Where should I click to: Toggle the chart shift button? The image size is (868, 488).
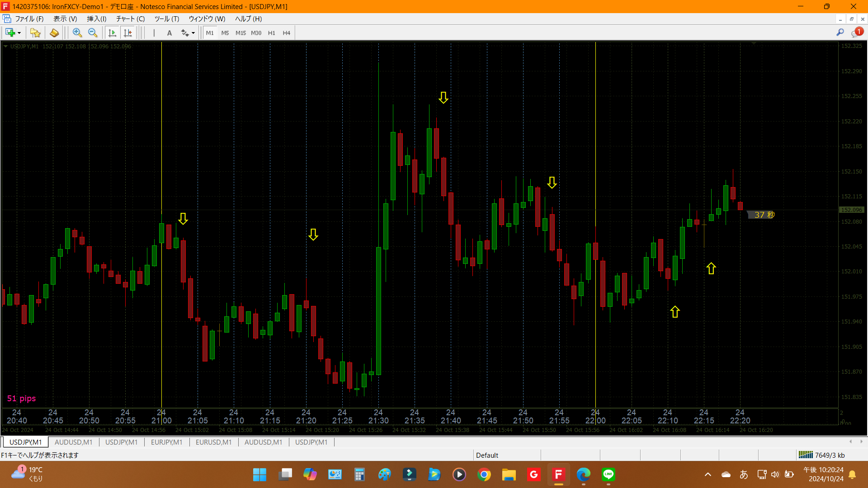[128, 33]
